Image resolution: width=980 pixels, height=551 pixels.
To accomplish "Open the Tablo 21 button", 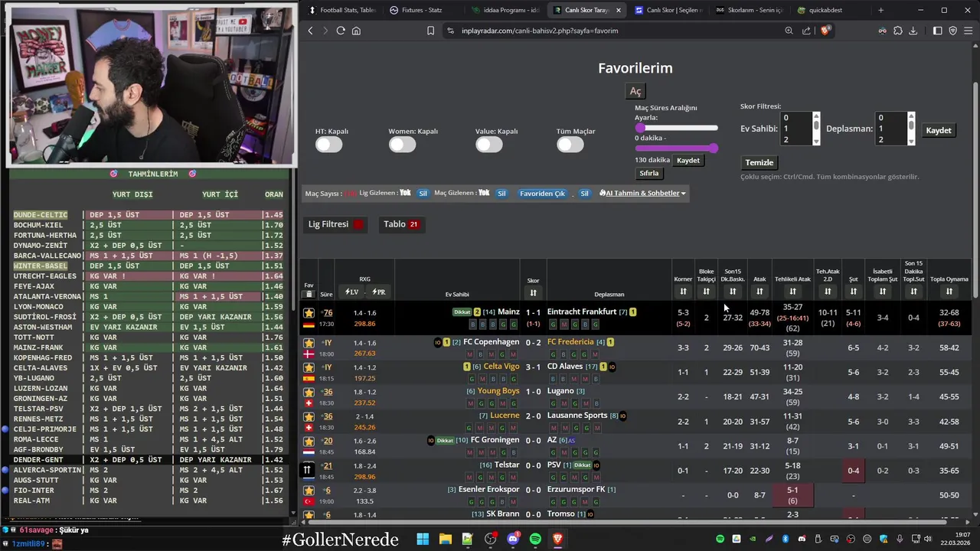I will pyautogui.click(x=401, y=224).
